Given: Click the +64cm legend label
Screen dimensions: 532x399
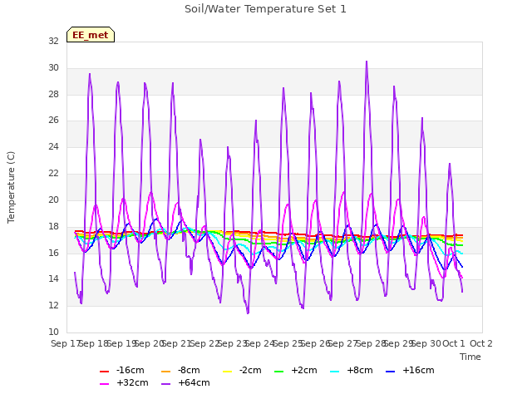Looking at the screenshot, I should pyautogui.click(x=194, y=382).
